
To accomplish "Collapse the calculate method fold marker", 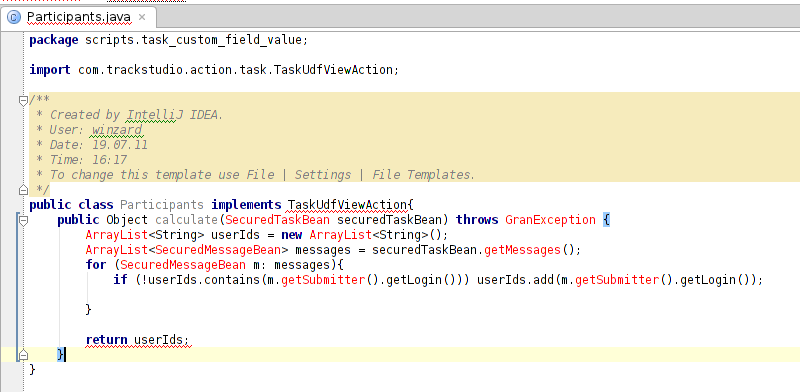I will [23, 221].
